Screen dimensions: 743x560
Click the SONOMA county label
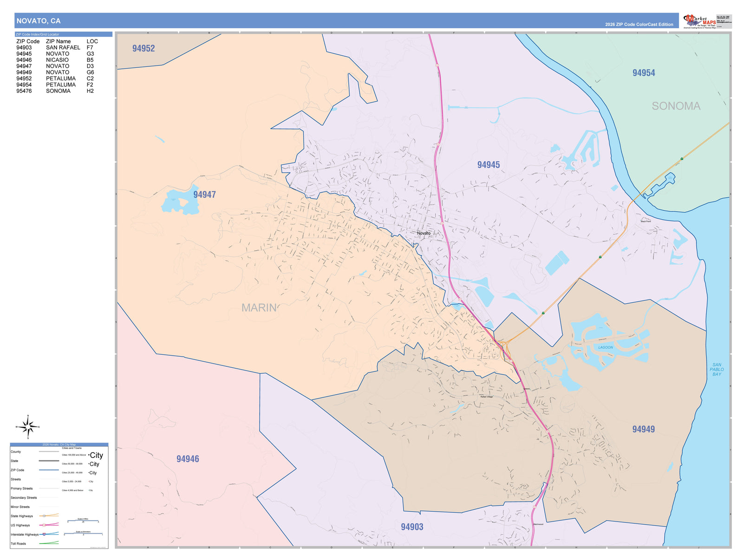(676, 106)
